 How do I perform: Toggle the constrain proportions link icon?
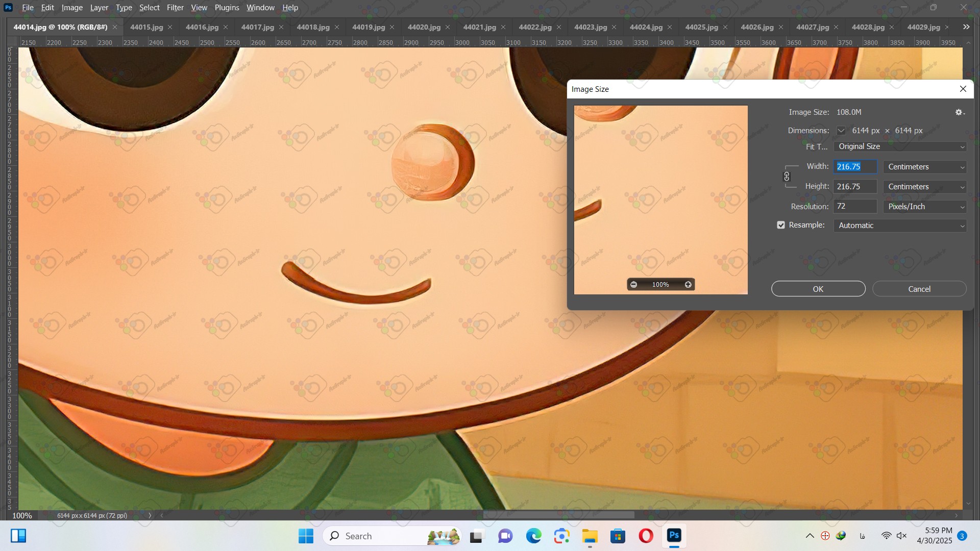tap(787, 177)
